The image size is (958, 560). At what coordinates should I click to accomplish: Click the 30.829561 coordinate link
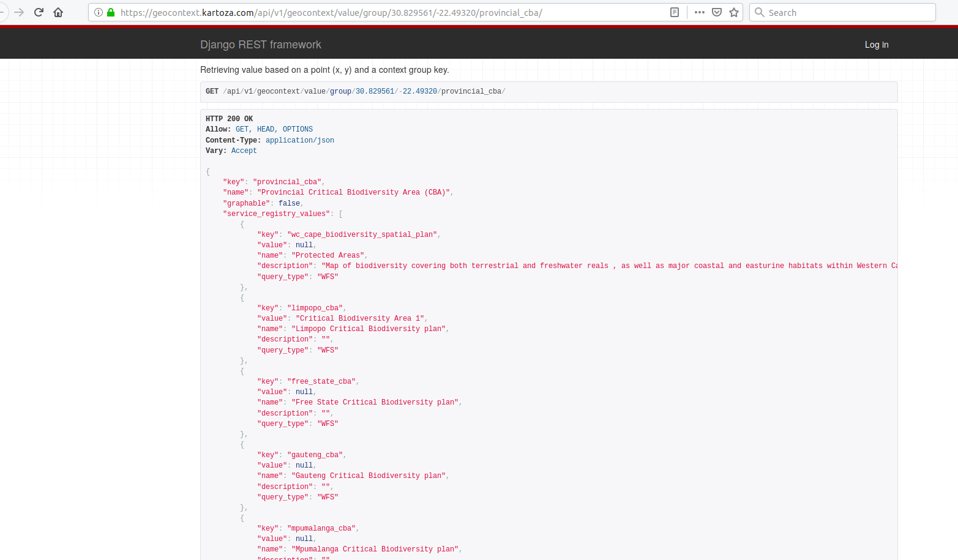pyautogui.click(x=375, y=91)
